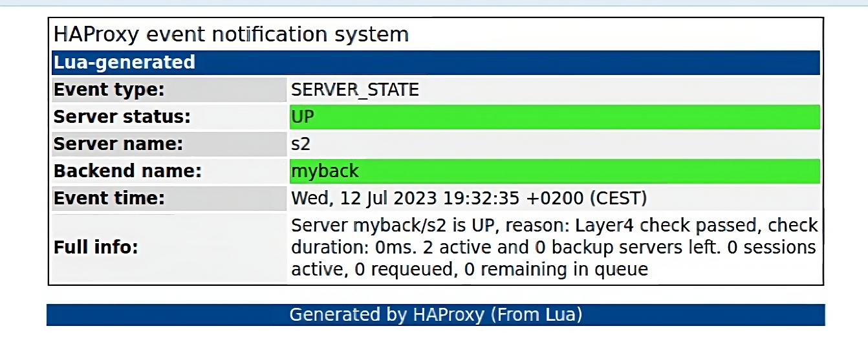
Task: Click the 'Server name:' label
Action: [x=118, y=144]
